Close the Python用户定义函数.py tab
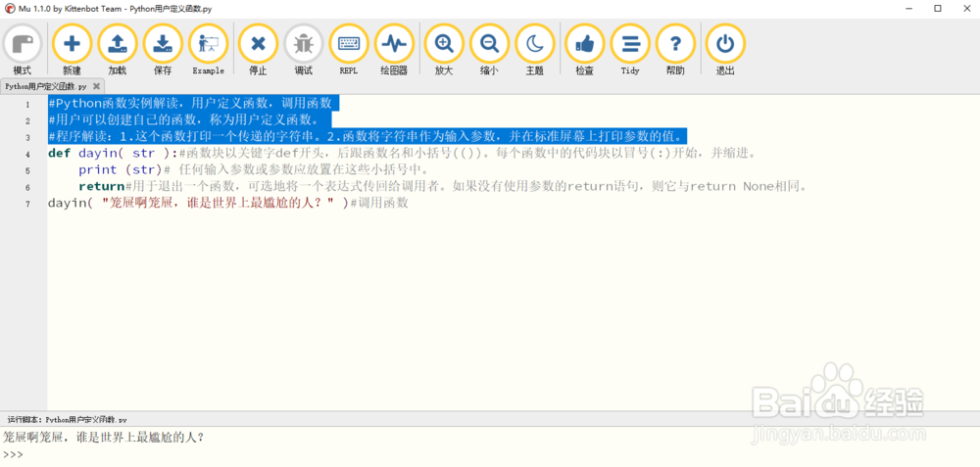980x467 pixels. (x=96, y=86)
